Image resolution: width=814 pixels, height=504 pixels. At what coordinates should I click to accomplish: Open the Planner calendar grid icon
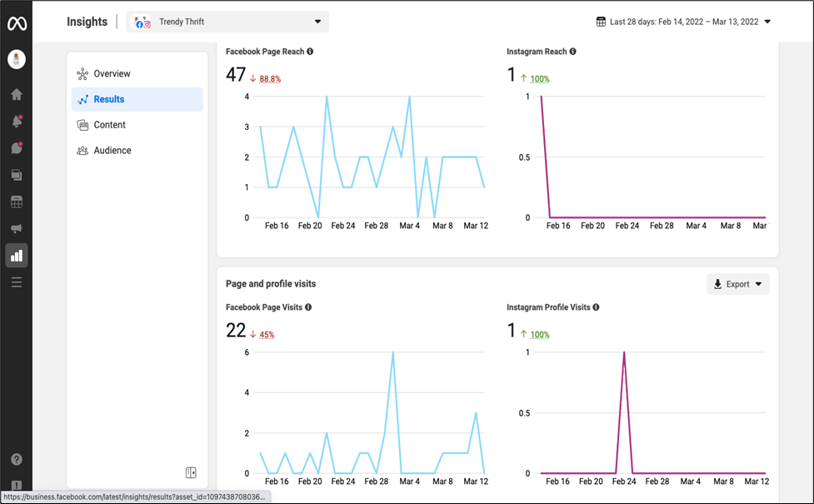(17, 202)
